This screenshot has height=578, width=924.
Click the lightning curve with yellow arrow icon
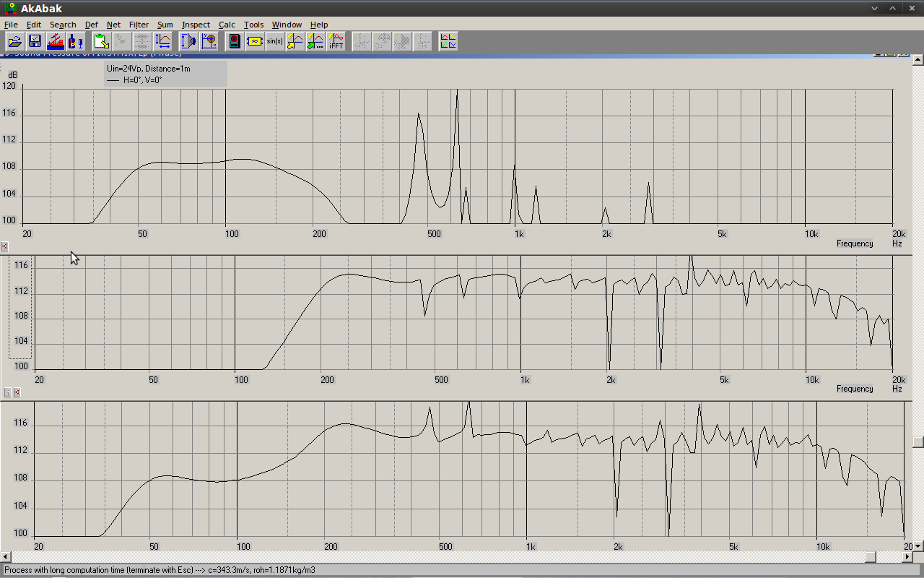tap(295, 41)
